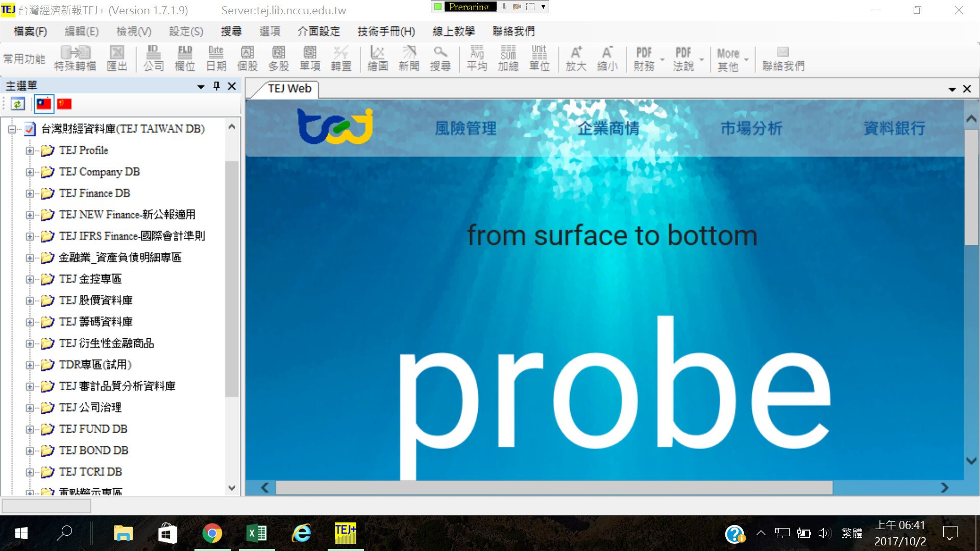The width and height of the screenshot is (980, 551).
Task: Open the 聯絡我們 menu
Action: pyautogui.click(x=513, y=32)
